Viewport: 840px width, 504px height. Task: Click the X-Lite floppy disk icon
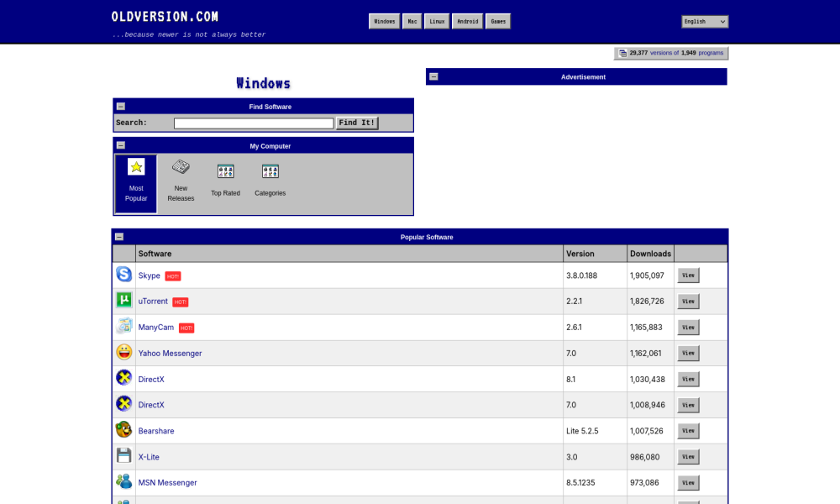(x=123, y=456)
